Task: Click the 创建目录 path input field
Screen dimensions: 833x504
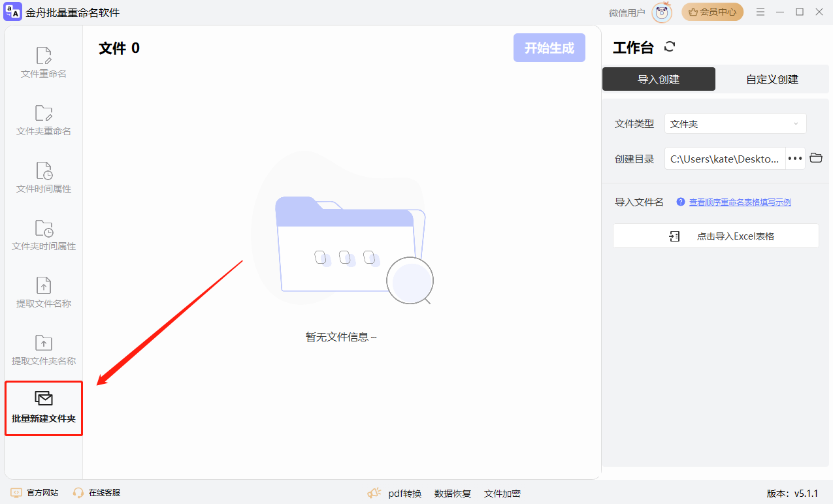Action: click(x=725, y=159)
